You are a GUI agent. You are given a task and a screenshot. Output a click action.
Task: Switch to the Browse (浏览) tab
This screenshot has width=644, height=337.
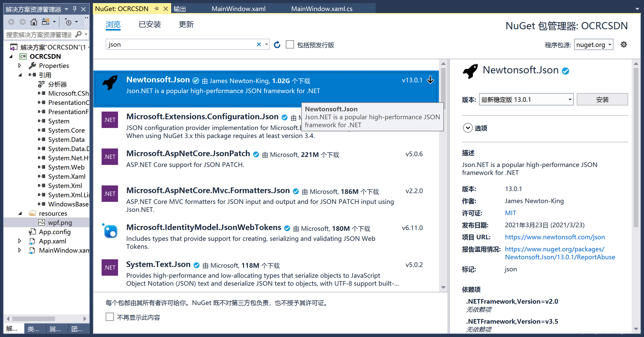113,25
